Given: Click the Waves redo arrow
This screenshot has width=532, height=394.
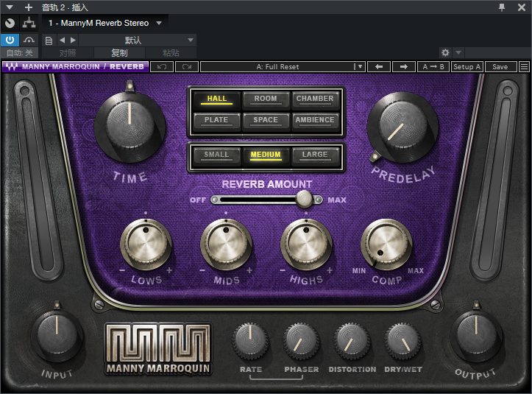Looking at the screenshot, I should click(x=187, y=66).
